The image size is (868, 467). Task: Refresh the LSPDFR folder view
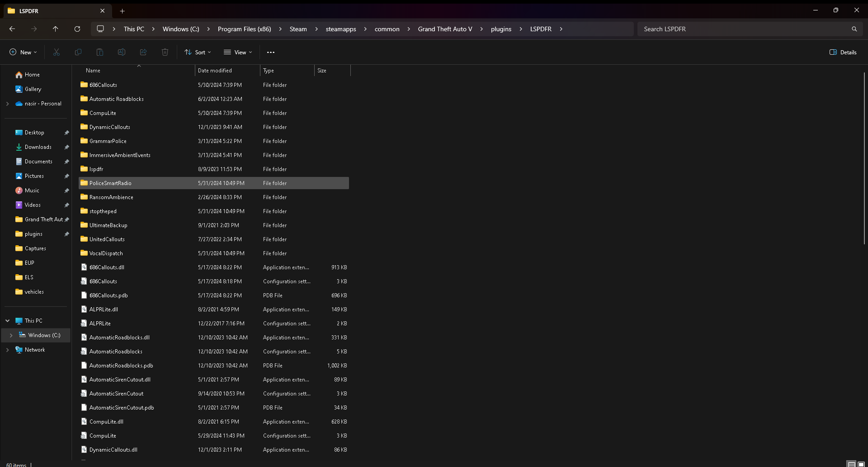[x=77, y=29]
